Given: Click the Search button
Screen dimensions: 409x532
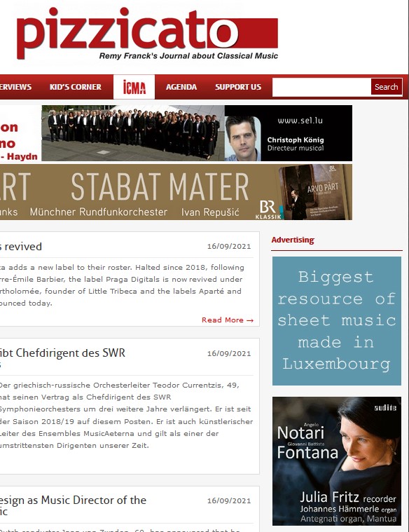Looking at the screenshot, I should click(x=387, y=87).
